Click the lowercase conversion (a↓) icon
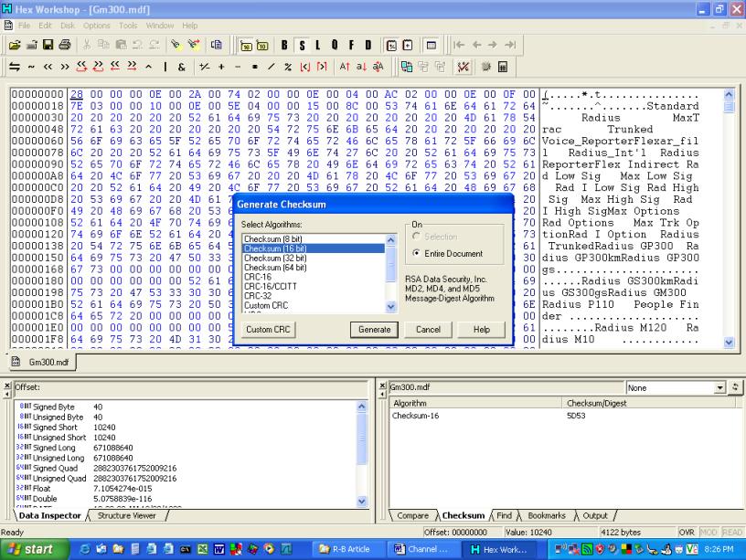 pyautogui.click(x=361, y=67)
